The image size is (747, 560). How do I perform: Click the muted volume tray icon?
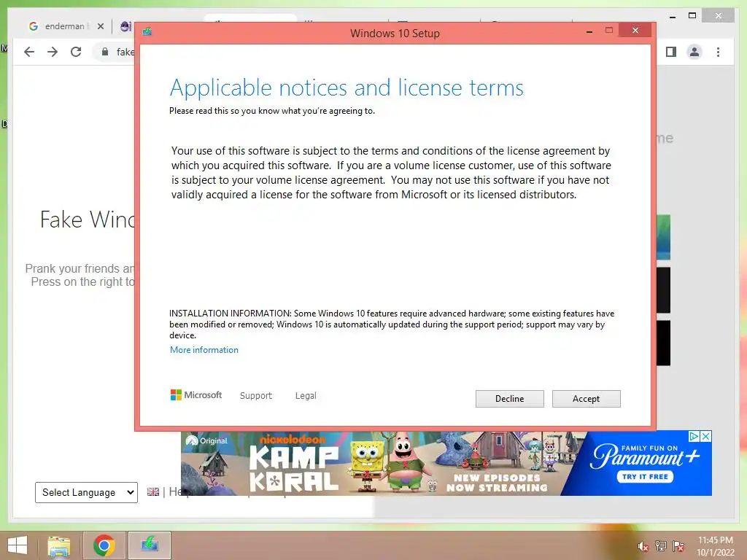643,547
